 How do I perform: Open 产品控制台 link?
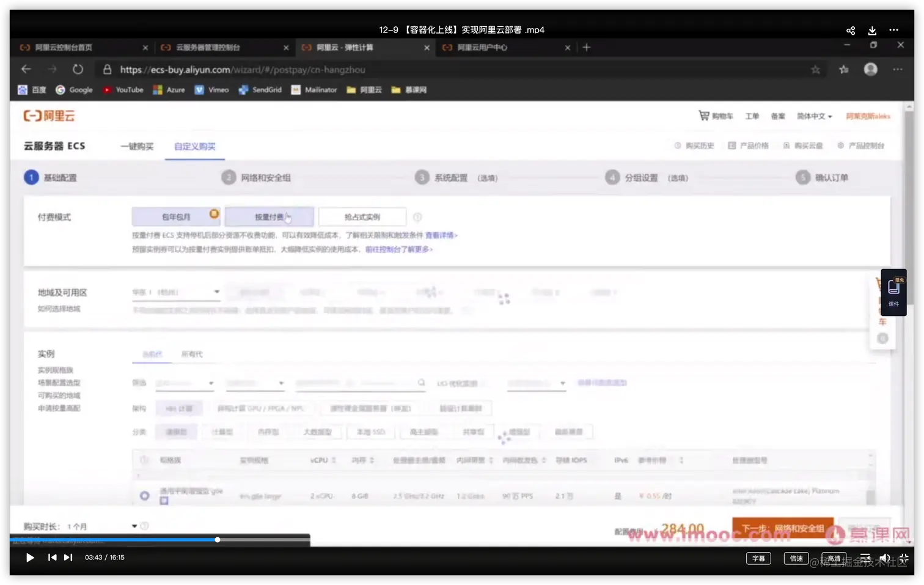861,145
